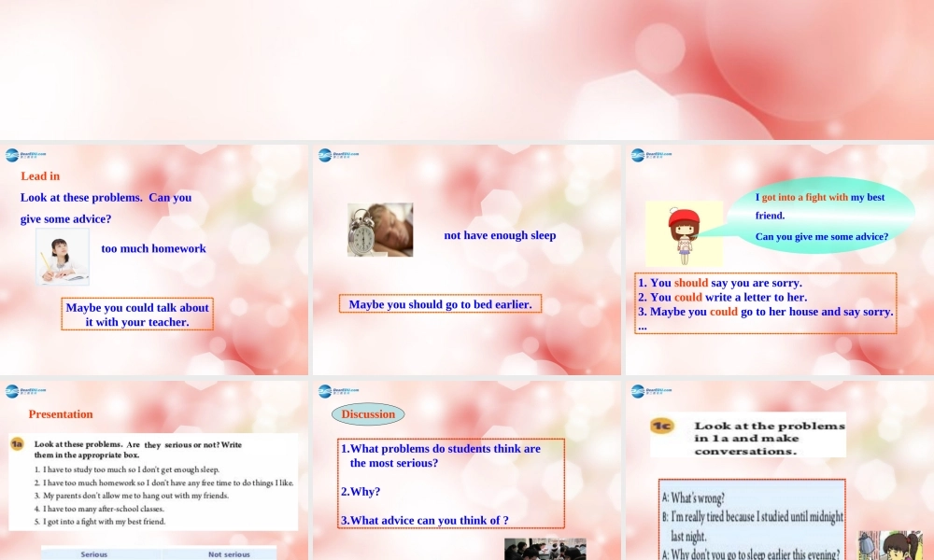The height and width of the screenshot is (560, 934).
Task: Click the girl doing homework image
Action: [x=63, y=259]
